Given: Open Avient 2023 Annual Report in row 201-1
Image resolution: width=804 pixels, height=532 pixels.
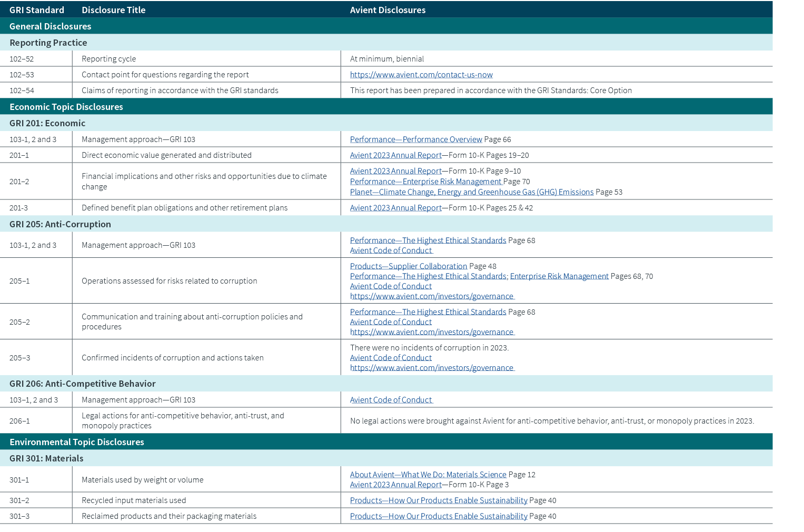Looking at the screenshot, I should click(x=395, y=155).
